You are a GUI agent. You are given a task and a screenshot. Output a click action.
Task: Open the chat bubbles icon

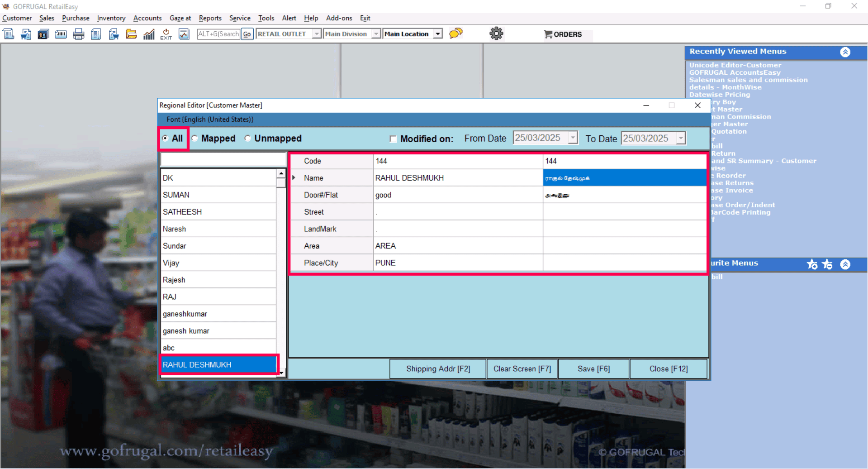[456, 33]
